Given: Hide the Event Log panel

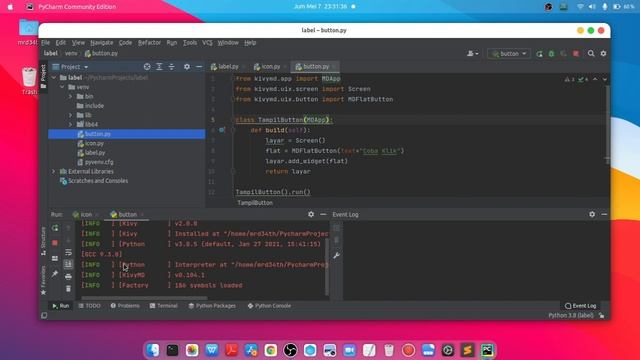Looking at the screenshot, I should click(604, 214).
